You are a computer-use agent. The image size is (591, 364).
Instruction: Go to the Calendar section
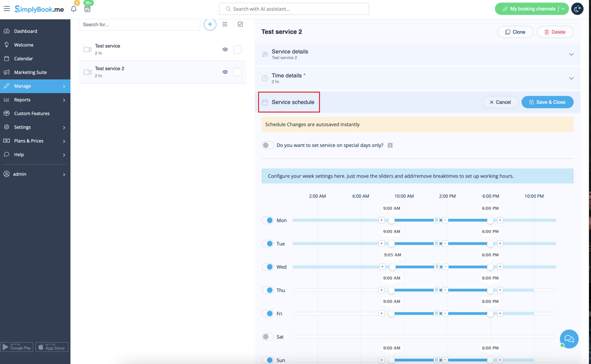[x=23, y=58]
